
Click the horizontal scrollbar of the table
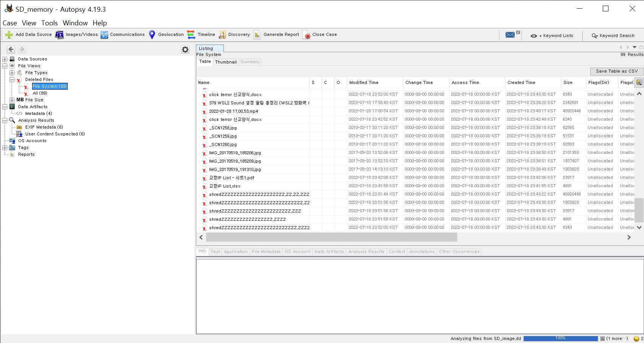click(332, 237)
